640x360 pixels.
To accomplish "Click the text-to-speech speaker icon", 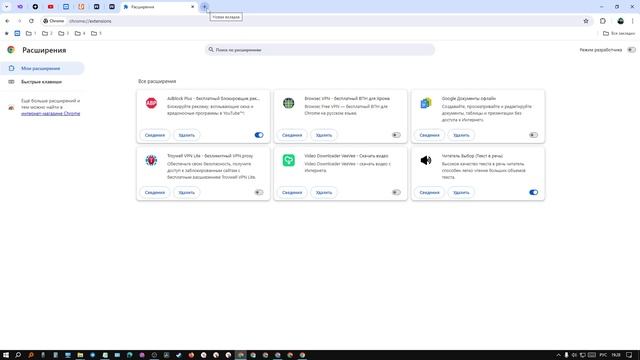I will [x=426, y=160].
